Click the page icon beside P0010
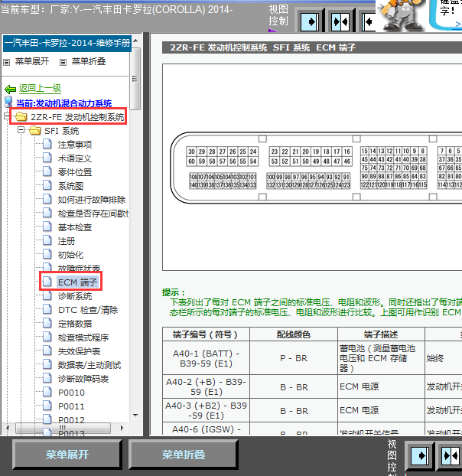 [47, 392]
